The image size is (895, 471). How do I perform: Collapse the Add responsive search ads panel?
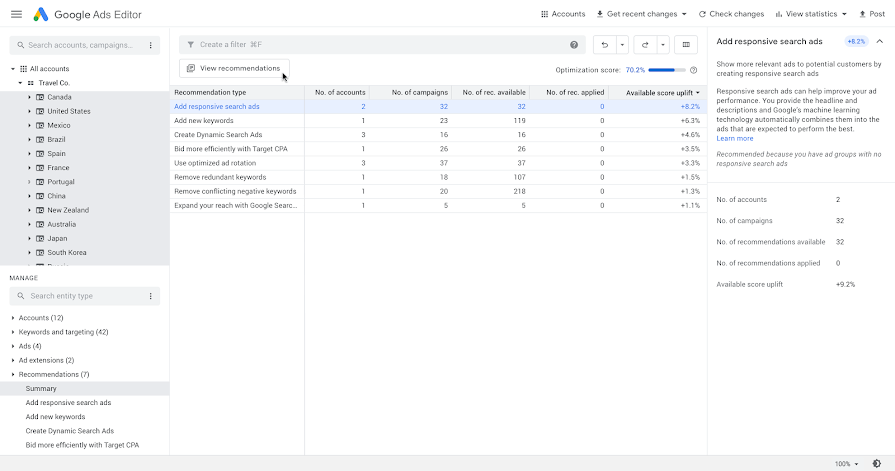880,41
